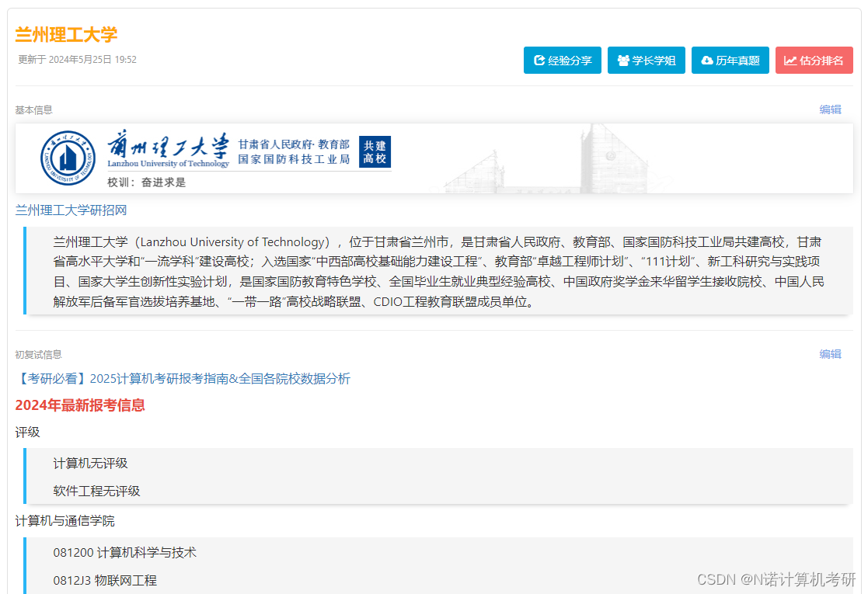Open the 兰州理工大学研招网 link
The image size is (868, 594).
[x=71, y=210]
